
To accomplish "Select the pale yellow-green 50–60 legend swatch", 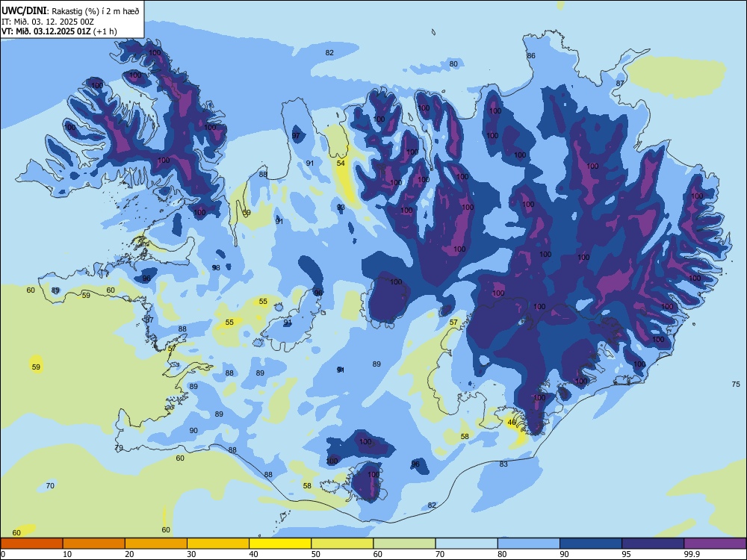I will pos(342,544).
